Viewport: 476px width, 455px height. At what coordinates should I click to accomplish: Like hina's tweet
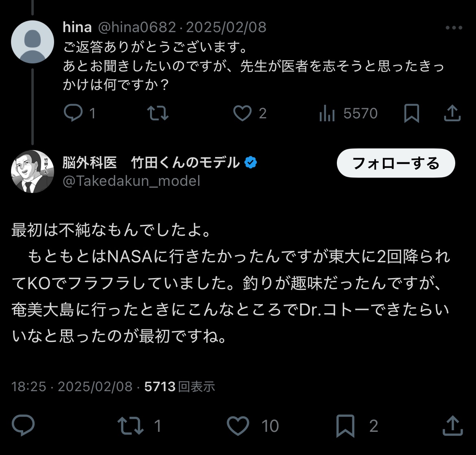242,113
